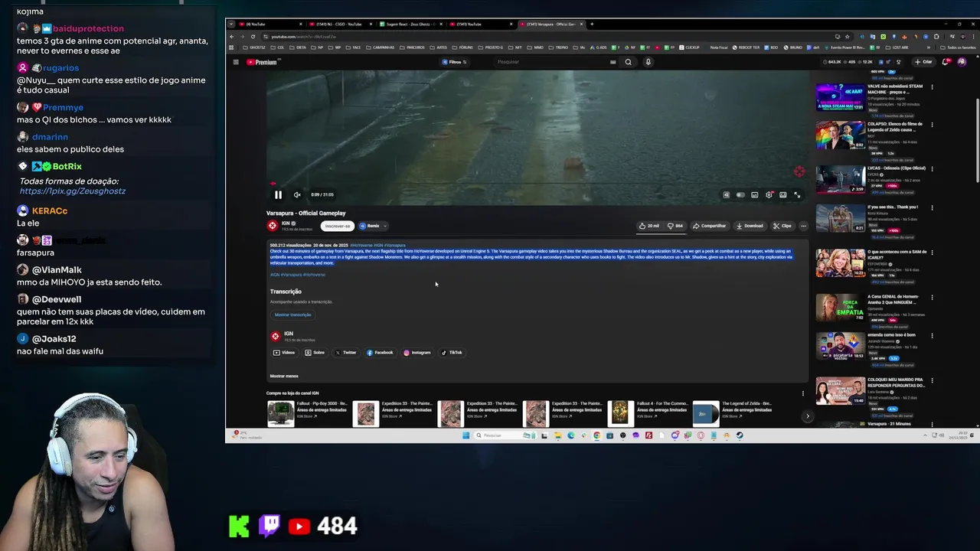Open IGN Facebook link
The height and width of the screenshot is (551, 980).
(380, 353)
